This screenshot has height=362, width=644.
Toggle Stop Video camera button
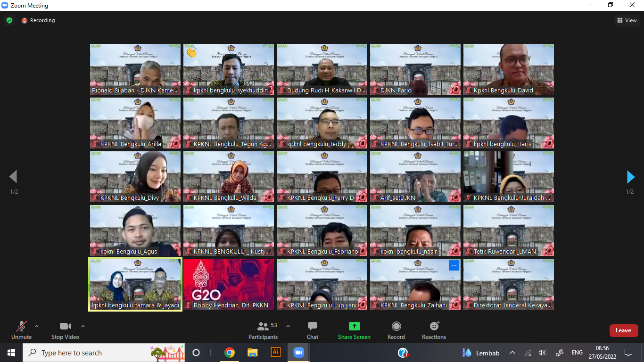pos(65,330)
